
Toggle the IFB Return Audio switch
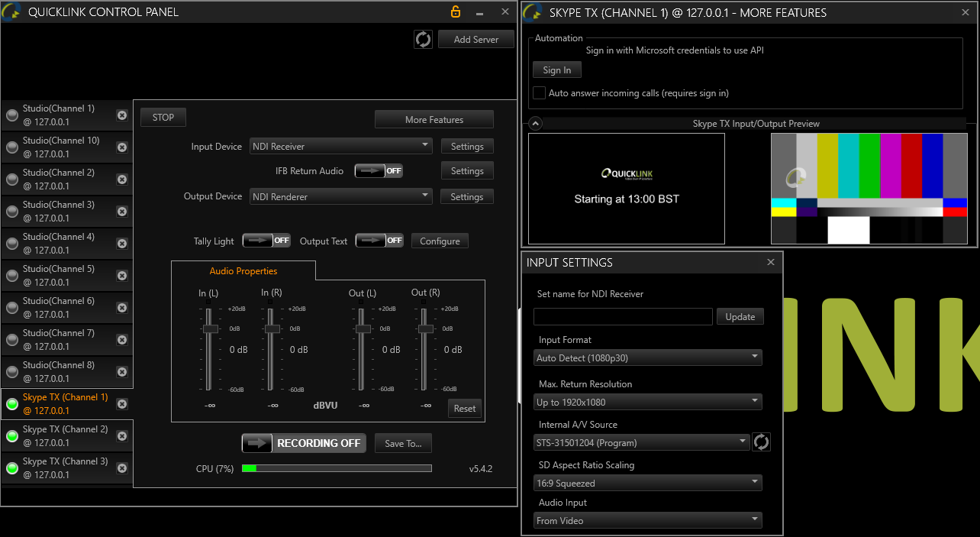[x=379, y=171]
